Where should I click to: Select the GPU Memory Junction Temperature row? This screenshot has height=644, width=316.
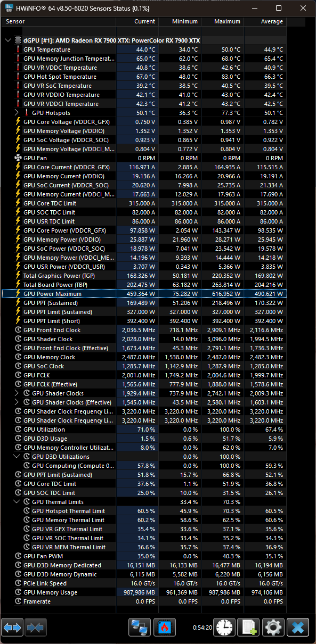[x=144, y=59]
